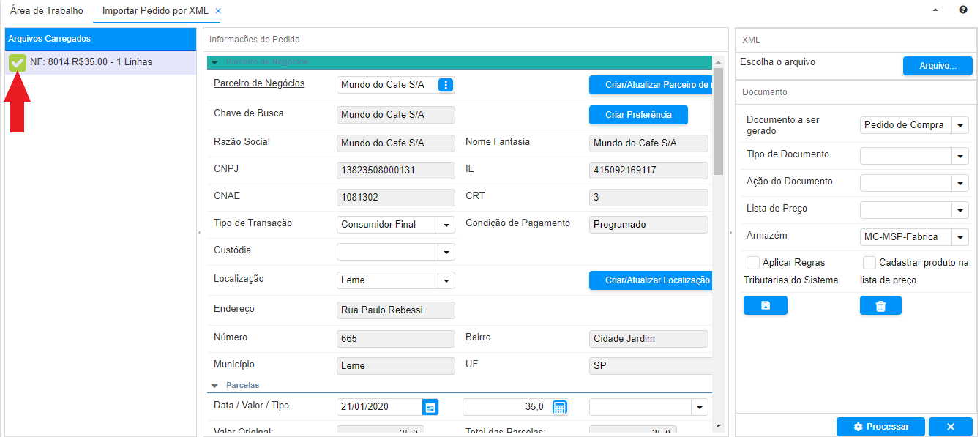
Task: Open the Tipo de Transação dropdown
Action: click(446, 225)
